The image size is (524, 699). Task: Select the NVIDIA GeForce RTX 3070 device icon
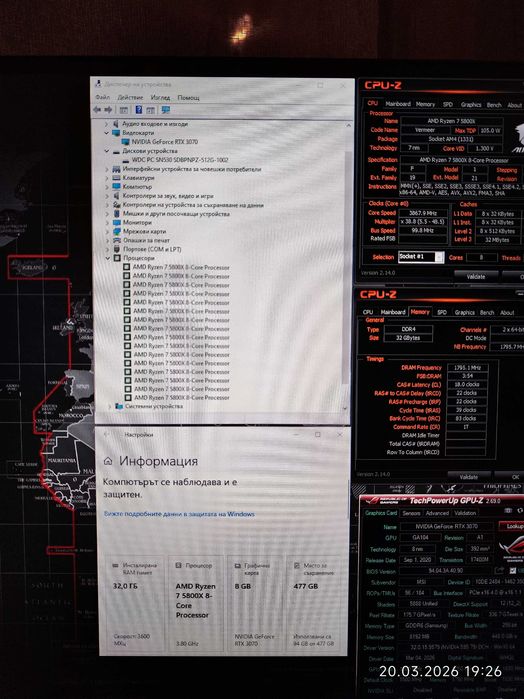(x=125, y=142)
